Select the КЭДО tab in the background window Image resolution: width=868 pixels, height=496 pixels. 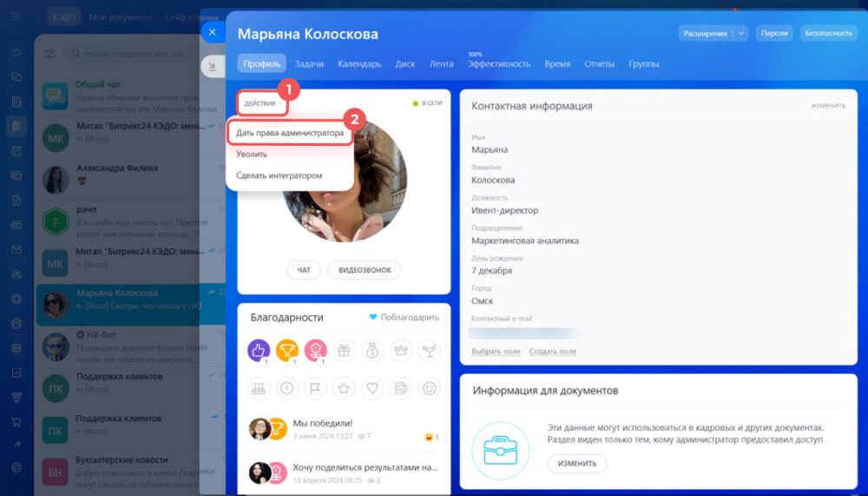64,17
